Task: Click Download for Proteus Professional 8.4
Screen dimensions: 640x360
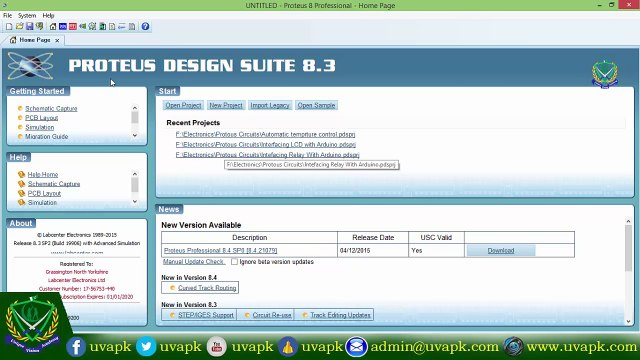Action: coord(501,251)
